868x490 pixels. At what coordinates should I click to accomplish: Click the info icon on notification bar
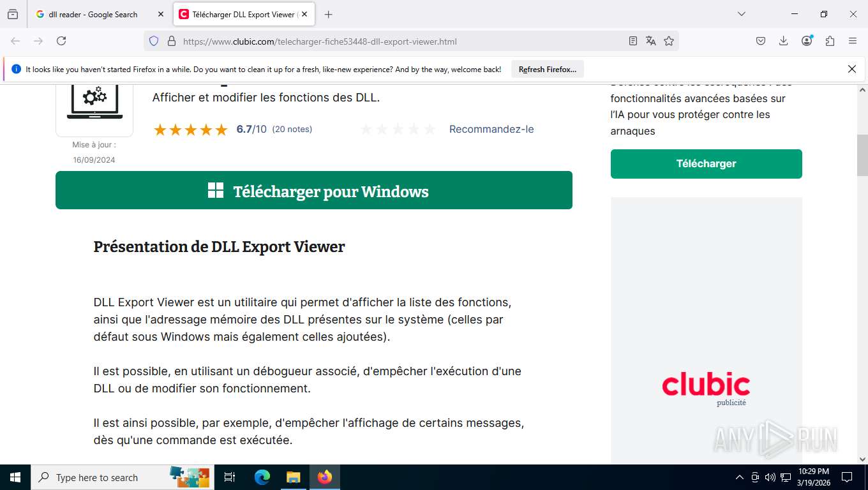pyautogui.click(x=16, y=69)
